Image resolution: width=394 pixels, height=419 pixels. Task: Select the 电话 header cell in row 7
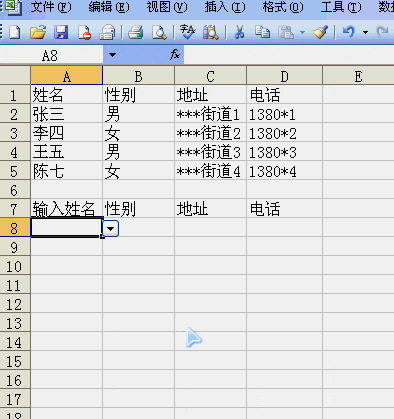tap(284, 209)
